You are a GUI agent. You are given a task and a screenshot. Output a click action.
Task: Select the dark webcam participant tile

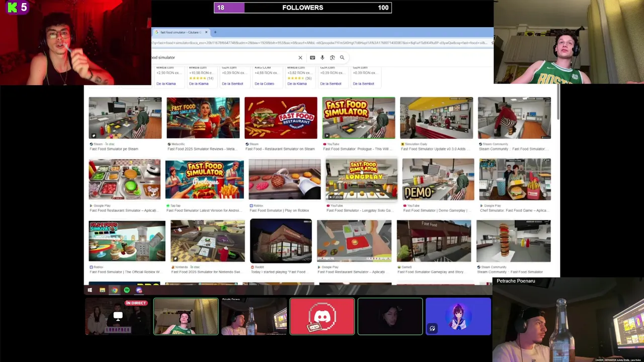(x=390, y=317)
